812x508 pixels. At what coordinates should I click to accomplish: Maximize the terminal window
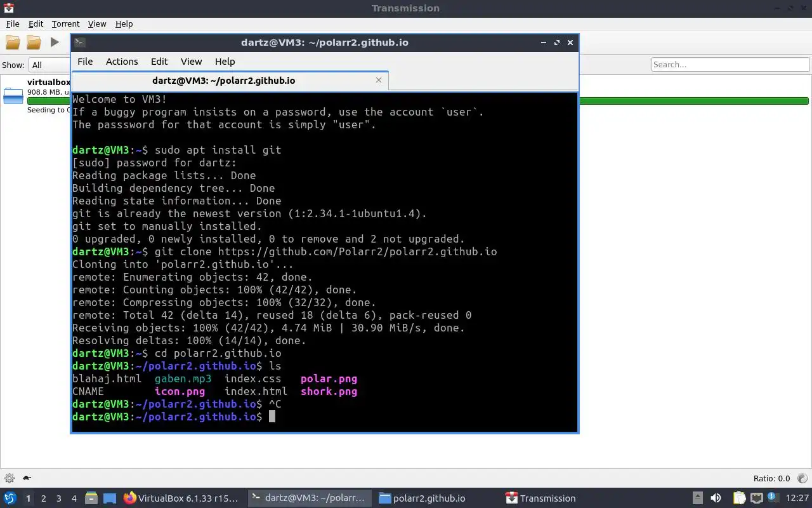(x=557, y=43)
